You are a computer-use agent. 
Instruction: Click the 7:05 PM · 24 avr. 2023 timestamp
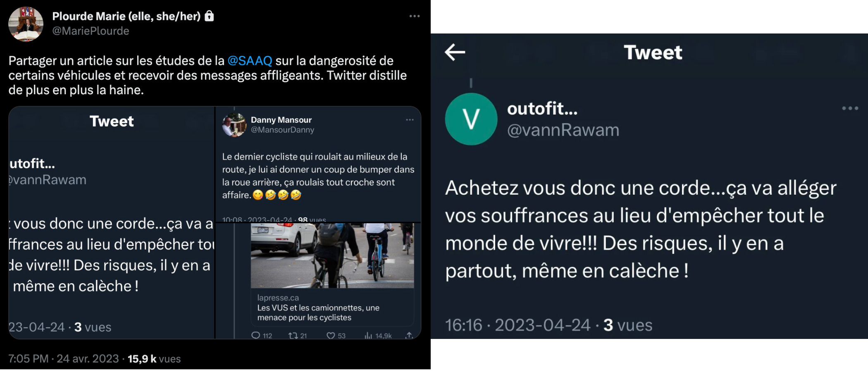[63, 358]
